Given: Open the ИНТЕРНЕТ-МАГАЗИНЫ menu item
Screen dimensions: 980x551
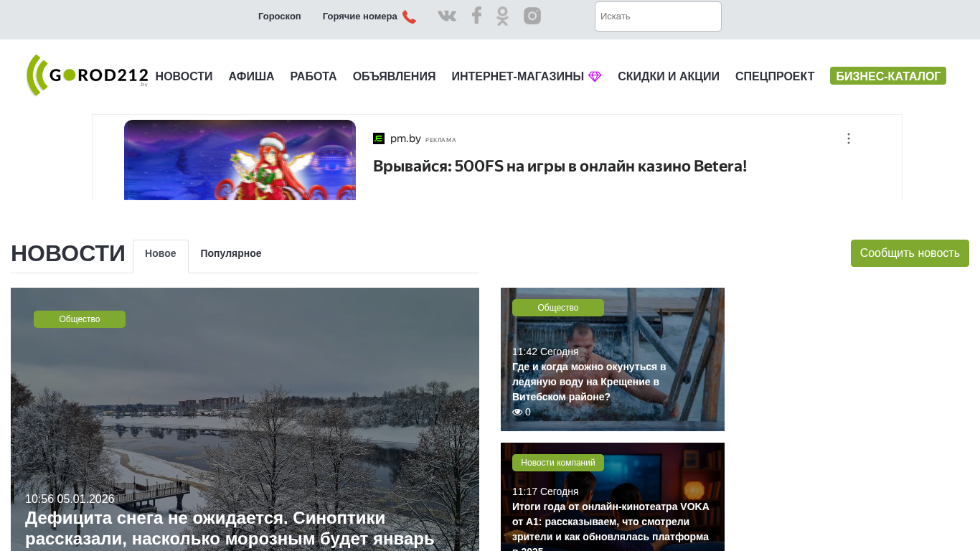Looking at the screenshot, I should click(518, 77).
